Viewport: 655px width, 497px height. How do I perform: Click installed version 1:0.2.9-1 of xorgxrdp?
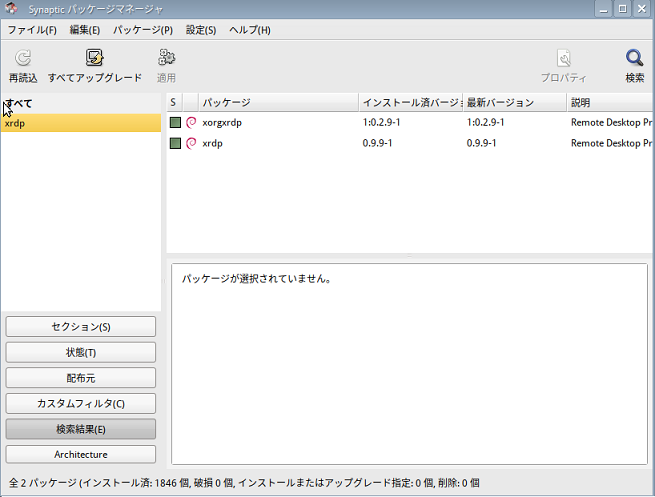tap(381, 122)
